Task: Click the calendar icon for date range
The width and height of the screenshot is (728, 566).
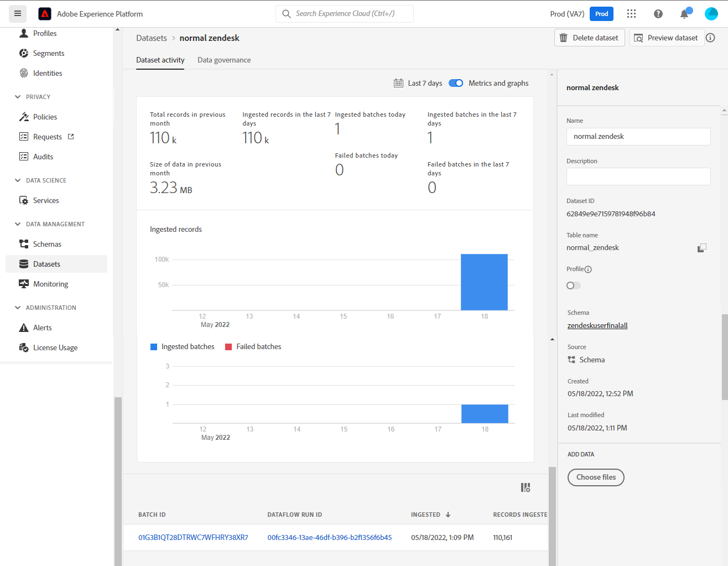Action: 398,83
